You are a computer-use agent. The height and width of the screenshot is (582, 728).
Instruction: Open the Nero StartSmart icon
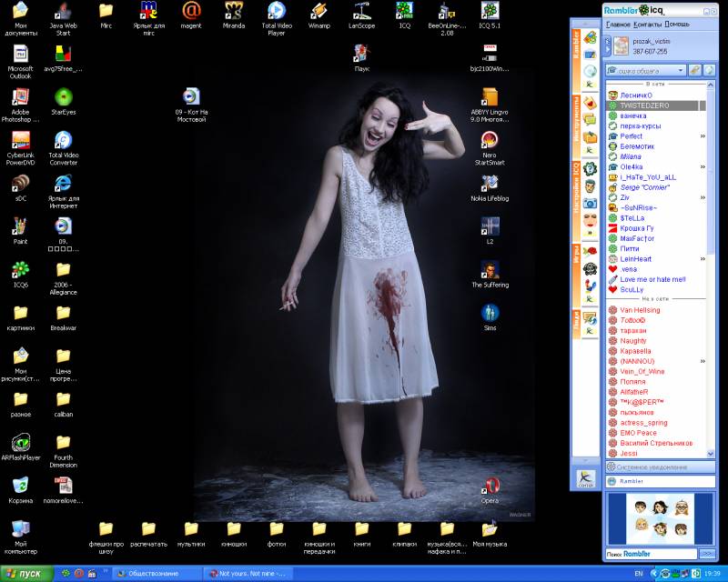[489, 141]
